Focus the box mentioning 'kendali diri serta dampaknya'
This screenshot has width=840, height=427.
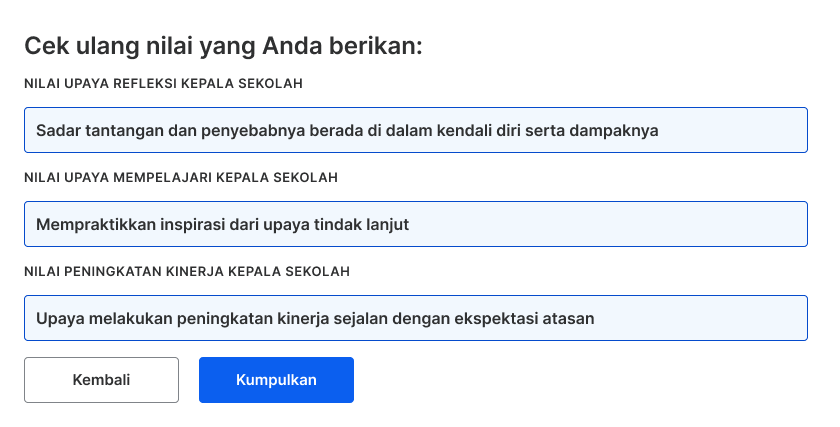tap(416, 130)
